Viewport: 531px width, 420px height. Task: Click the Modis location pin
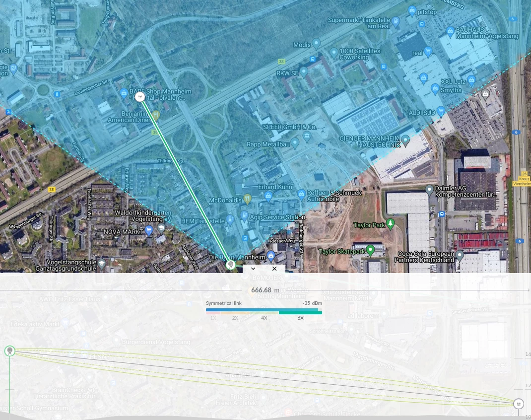(x=316, y=43)
